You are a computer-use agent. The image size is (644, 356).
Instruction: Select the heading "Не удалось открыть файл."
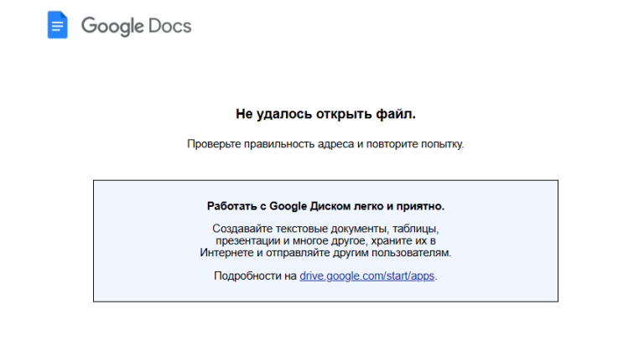325,114
